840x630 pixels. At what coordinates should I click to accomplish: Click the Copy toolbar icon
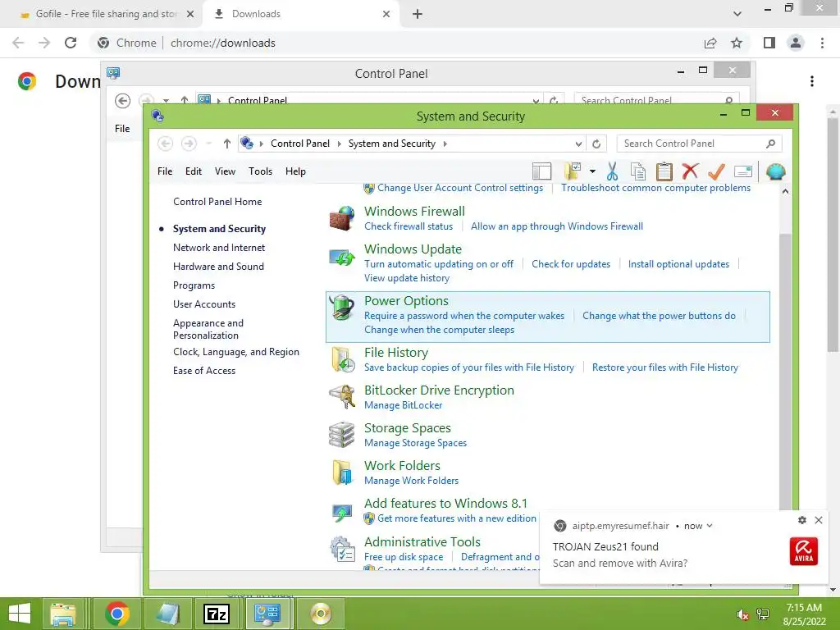coord(638,171)
